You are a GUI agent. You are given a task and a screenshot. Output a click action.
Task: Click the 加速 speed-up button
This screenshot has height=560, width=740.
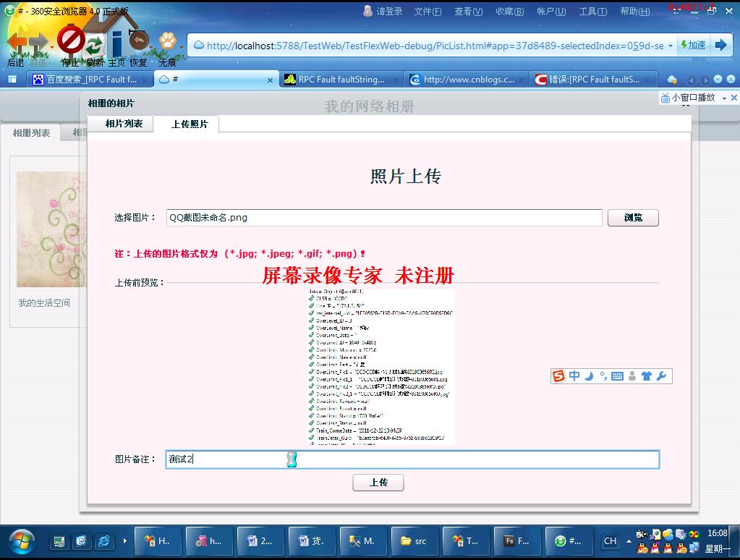(x=693, y=46)
